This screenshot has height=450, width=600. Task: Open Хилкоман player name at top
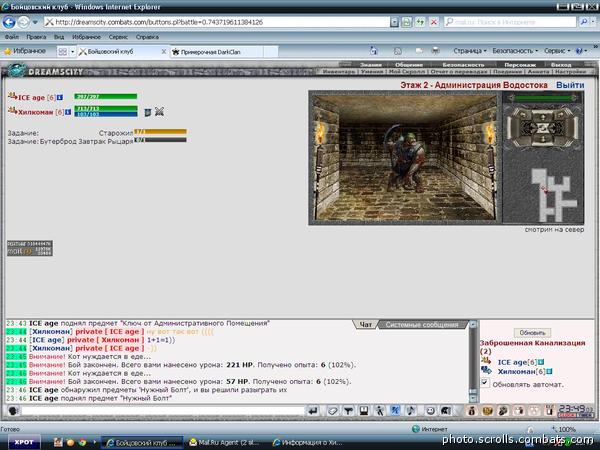(x=36, y=112)
